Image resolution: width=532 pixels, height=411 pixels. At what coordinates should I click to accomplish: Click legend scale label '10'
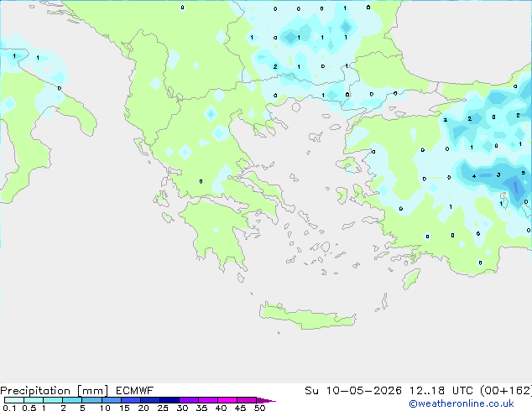105,408
